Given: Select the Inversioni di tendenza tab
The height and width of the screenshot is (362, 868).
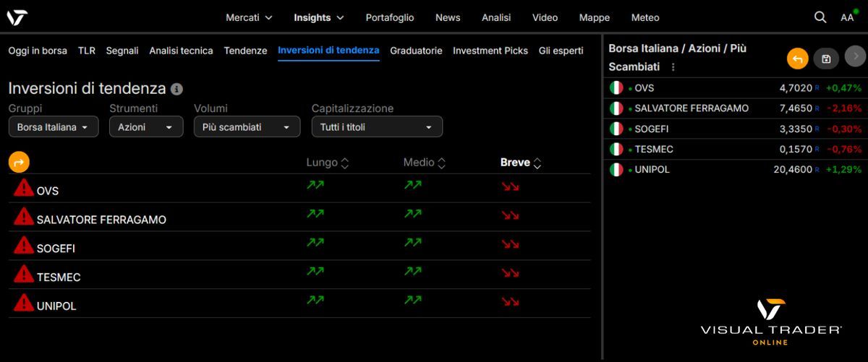Looking at the screenshot, I should coord(328,51).
